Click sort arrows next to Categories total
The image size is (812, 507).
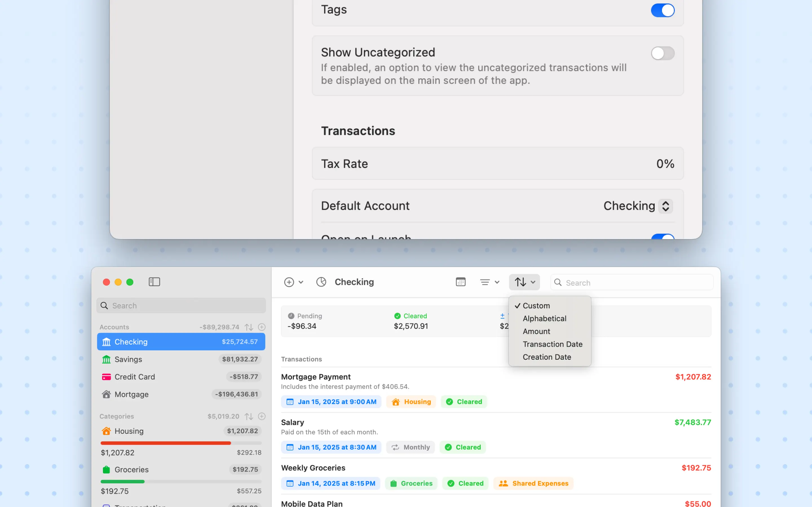tap(249, 416)
